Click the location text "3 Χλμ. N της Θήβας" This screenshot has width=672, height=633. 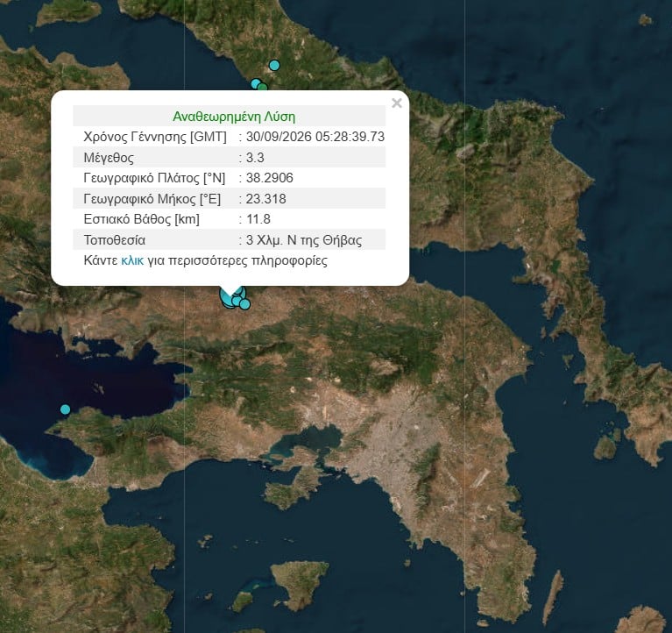(304, 240)
